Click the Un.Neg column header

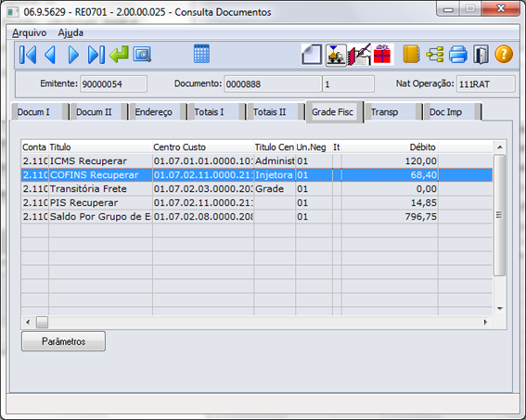click(x=314, y=147)
